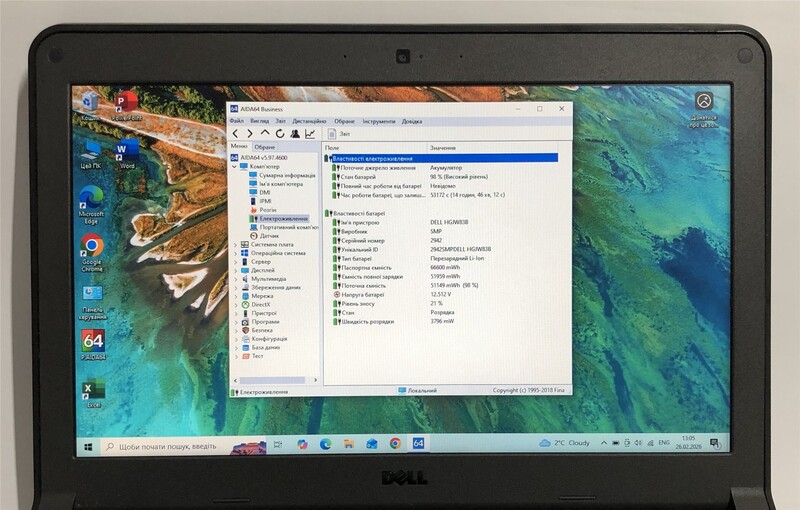Open the Word desktop shortcut
This screenshot has width=800, height=510.
click(126, 154)
